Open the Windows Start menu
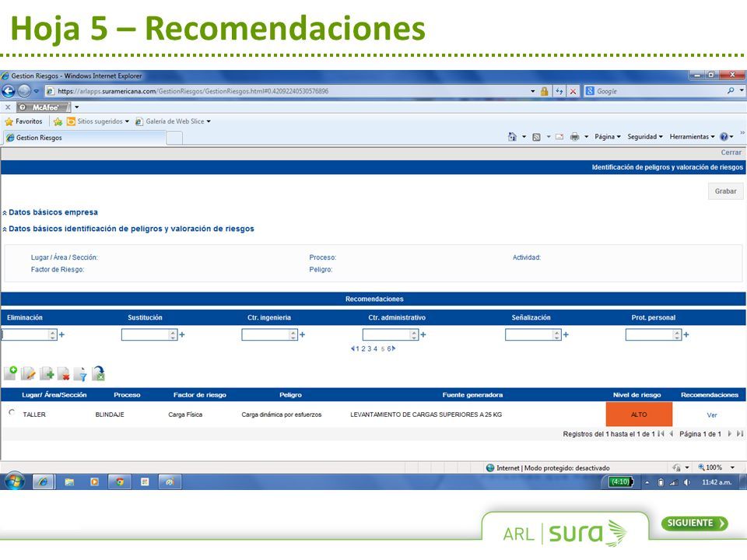747x560 pixels. (14, 481)
